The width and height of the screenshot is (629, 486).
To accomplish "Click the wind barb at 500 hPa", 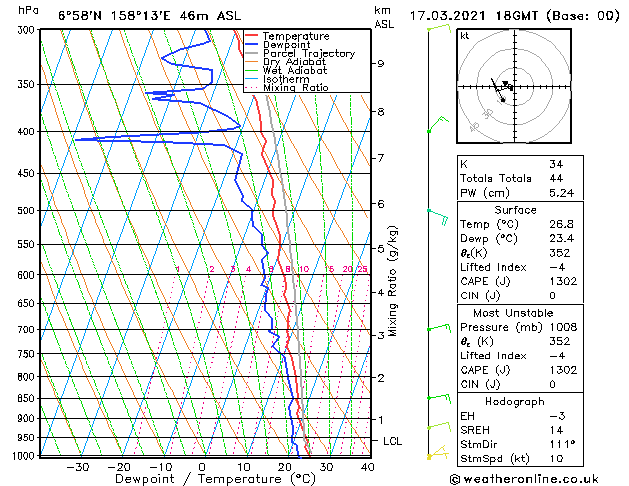I will tap(437, 211).
